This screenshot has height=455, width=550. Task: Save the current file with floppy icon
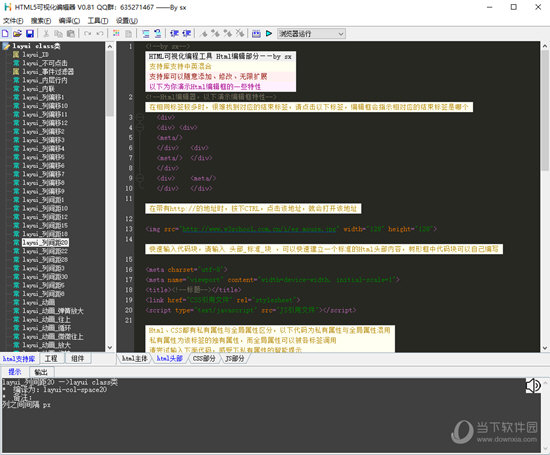point(30,34)
